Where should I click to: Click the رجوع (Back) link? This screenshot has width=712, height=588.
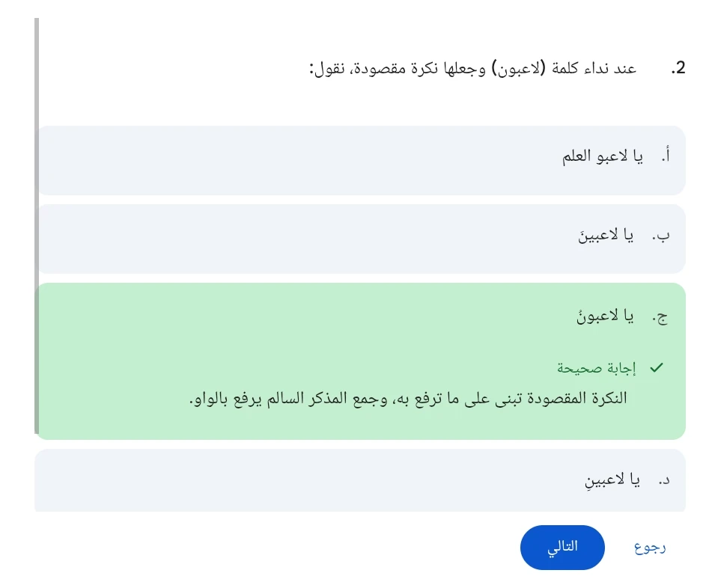649,547
